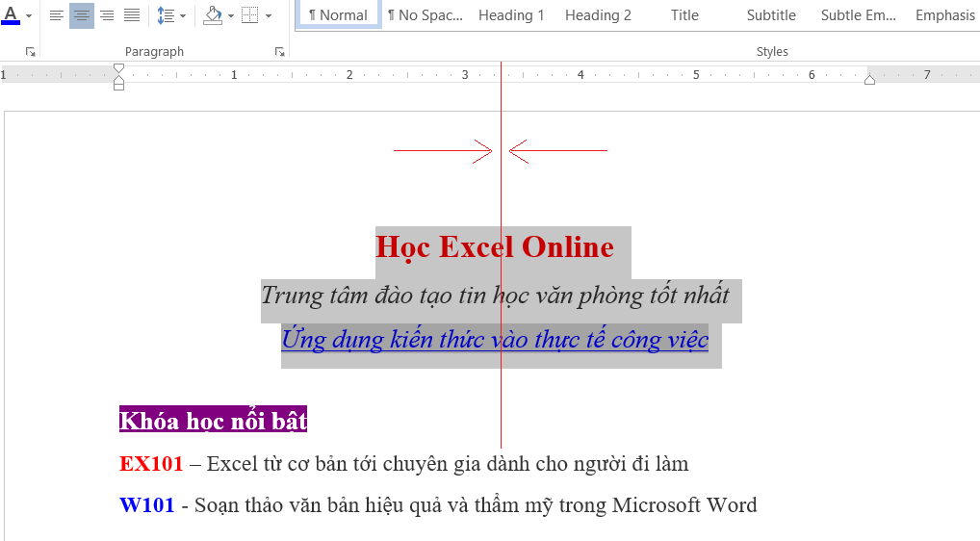This screenshot has height=541, width=980.
Task: Toggle the Center alignment button
Action: (x=81, y=15)
